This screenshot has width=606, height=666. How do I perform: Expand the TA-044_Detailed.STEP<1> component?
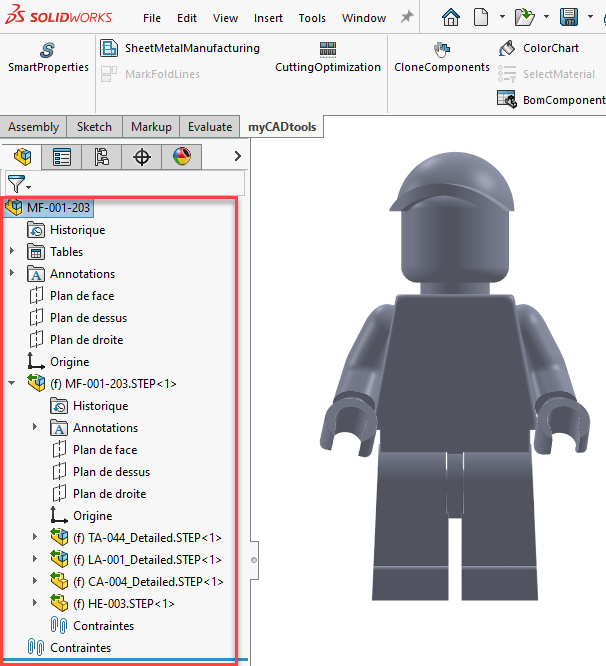pos(35,536)
